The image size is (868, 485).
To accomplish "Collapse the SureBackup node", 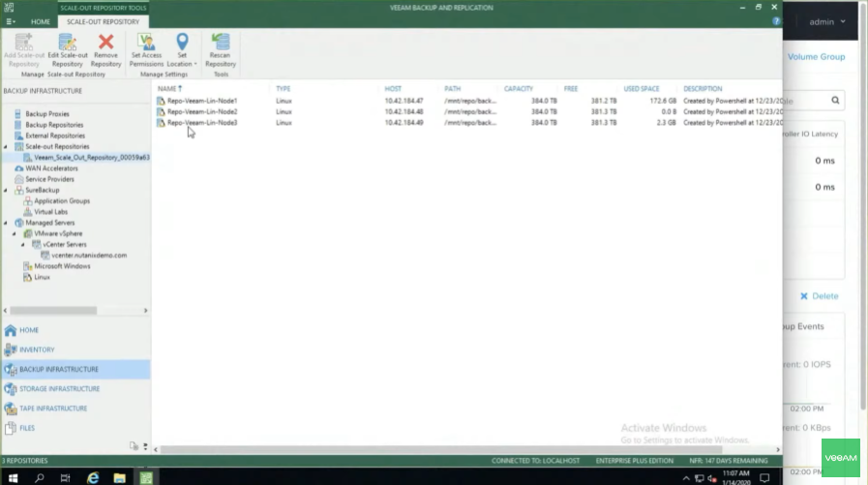I will click(x=6, y=190).
